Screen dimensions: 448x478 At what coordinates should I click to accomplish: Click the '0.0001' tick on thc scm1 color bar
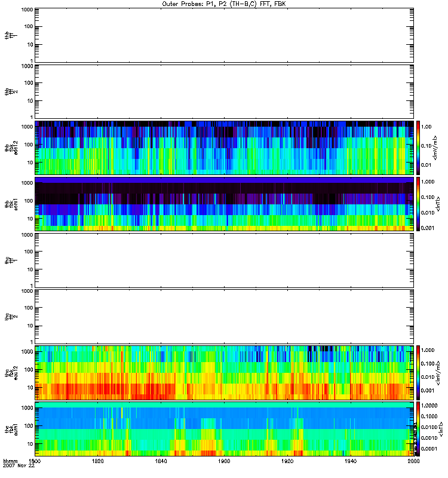[x=429, y=449]
